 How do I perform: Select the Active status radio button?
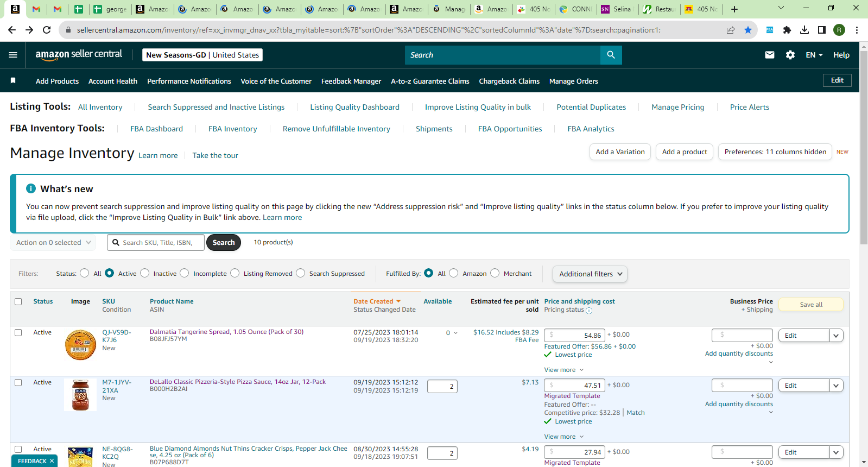(x=110, y=273)
